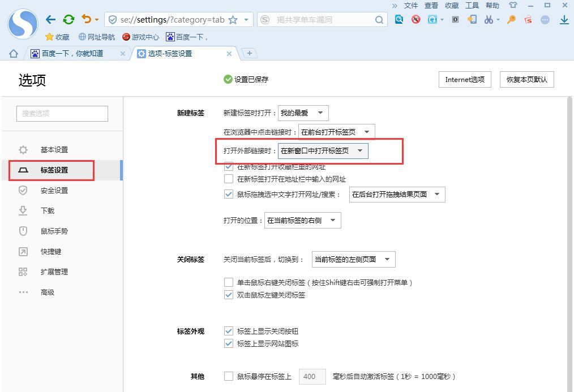Click the magnifier search icon in search box
The width and height of the screenshot is (574, 392).
coord(379,20)
